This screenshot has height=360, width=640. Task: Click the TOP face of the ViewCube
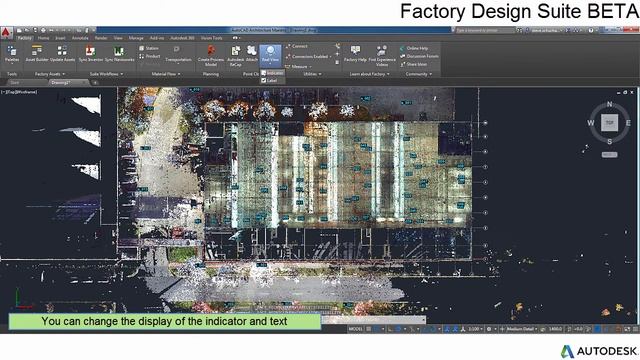[x=609, y=122]
